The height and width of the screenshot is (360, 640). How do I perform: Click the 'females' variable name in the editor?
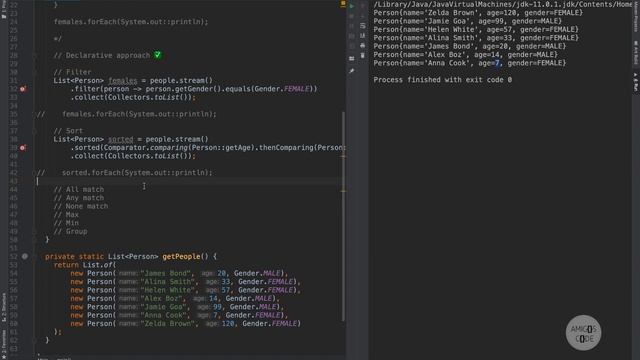(x=122, y=80)
